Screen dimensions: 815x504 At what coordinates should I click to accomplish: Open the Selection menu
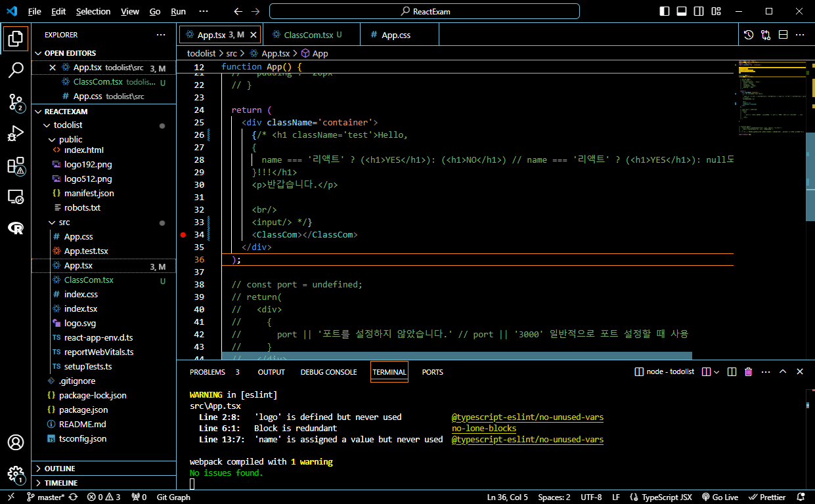[93, 11]
